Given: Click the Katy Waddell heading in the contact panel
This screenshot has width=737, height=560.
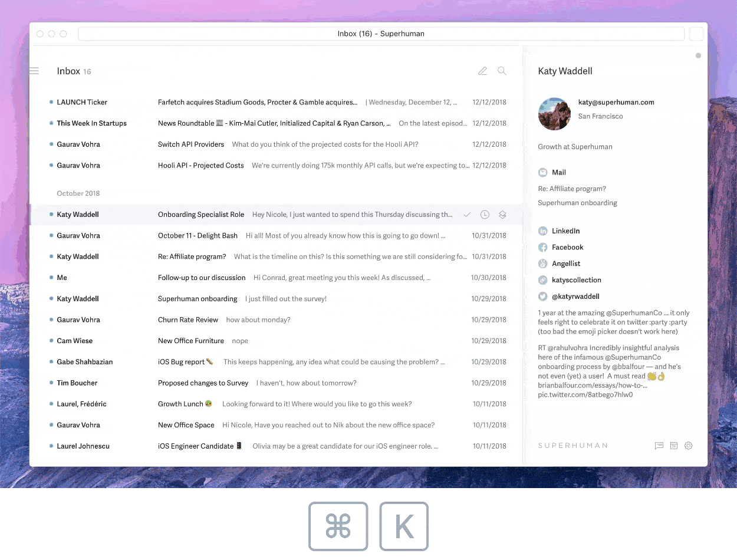Looking at the screenshot, I should (565, 71).
